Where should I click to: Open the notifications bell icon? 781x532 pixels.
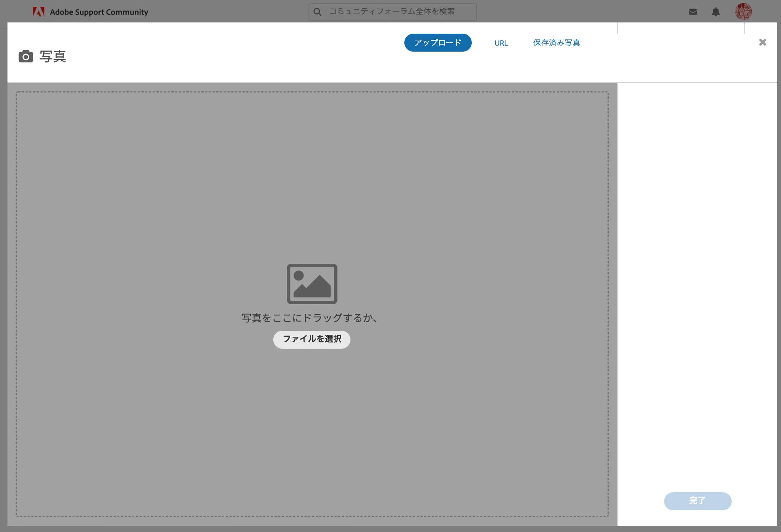716,12
